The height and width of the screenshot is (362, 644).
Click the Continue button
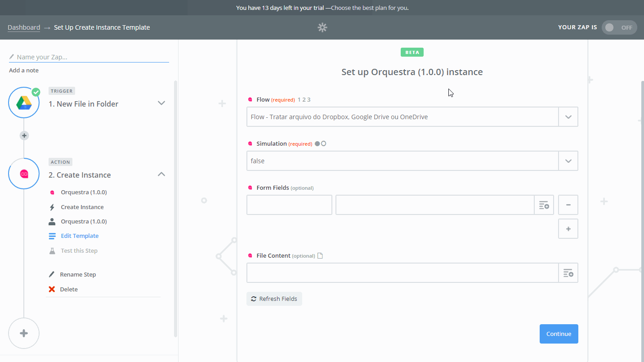tap(559, 334)
